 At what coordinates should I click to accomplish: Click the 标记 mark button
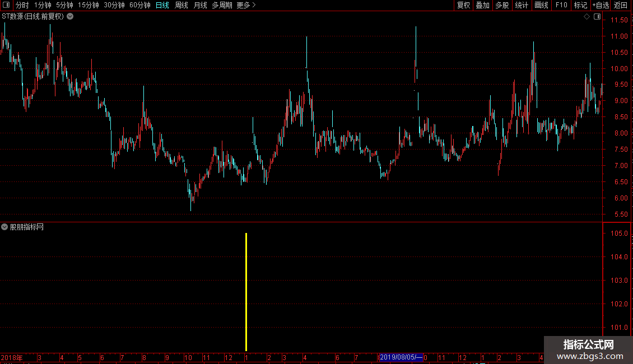coord(580,5)
